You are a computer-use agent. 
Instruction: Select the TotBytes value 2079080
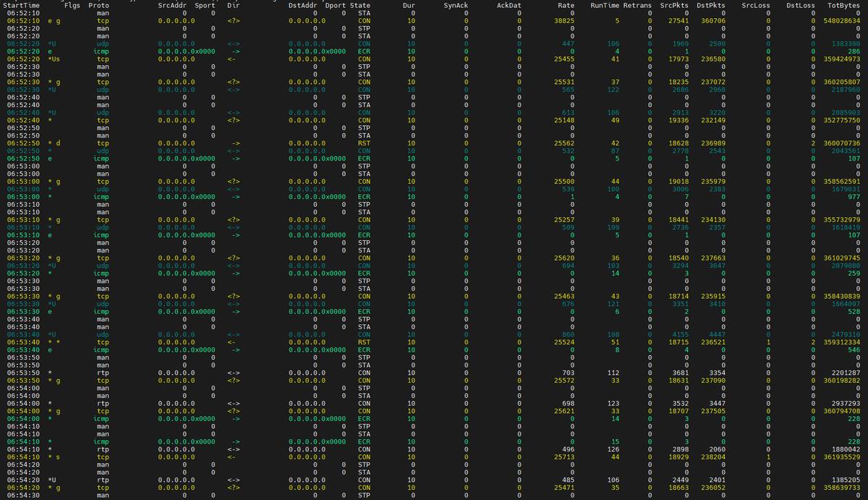pos(846,266)
